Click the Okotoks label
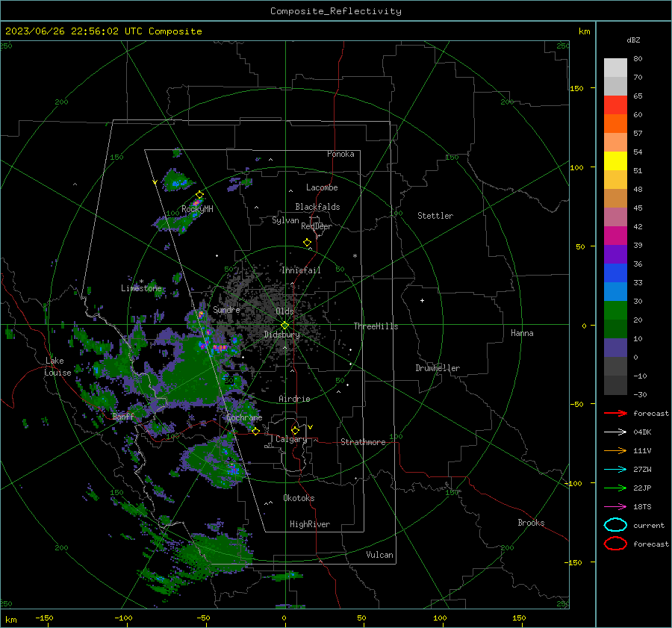 coord(299,498)
